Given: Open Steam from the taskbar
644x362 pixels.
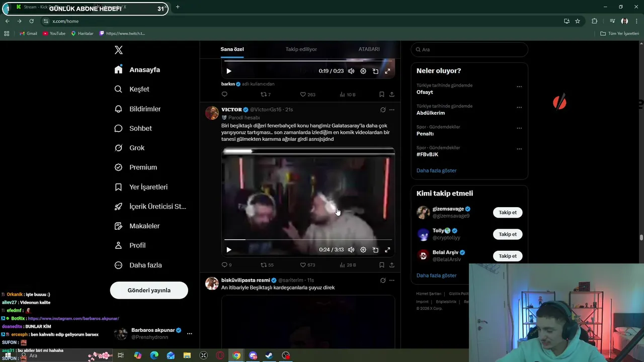Looking at the screenshot, I should [269, 355].
